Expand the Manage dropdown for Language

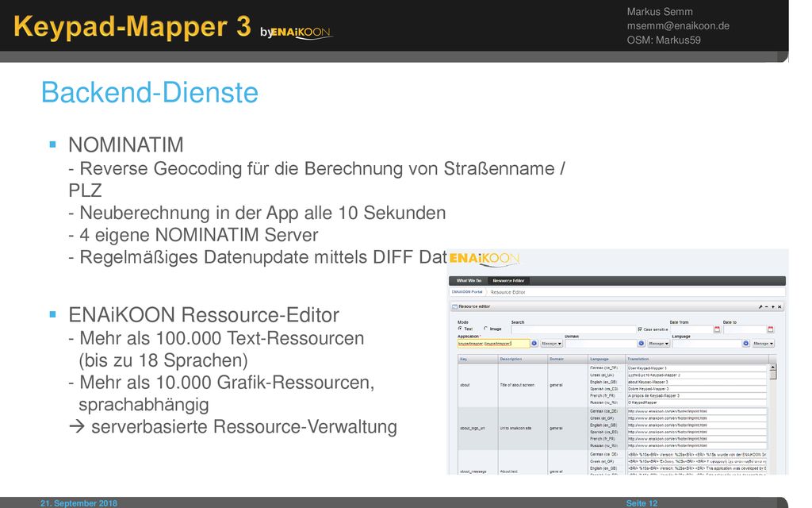[764, 343]
